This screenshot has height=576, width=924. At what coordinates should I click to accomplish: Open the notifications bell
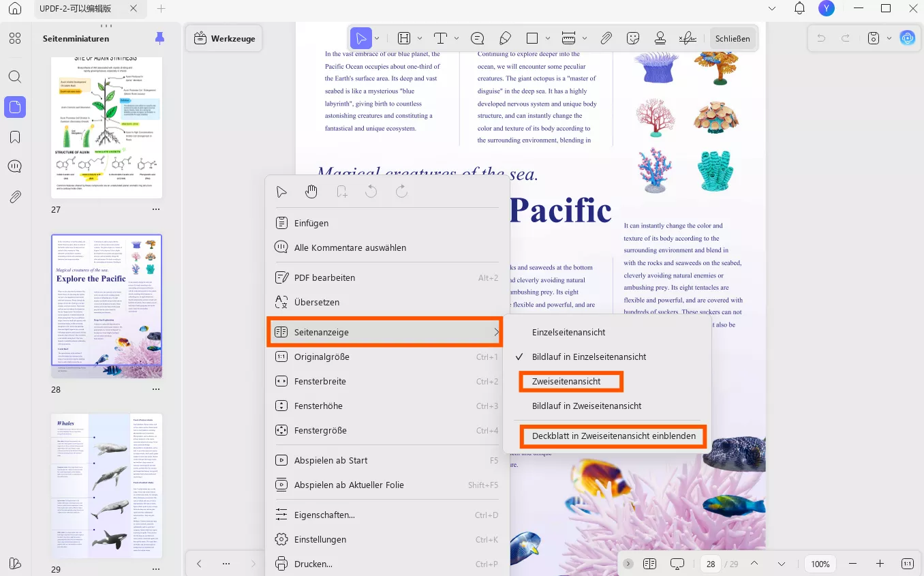[x=800, y=8]
